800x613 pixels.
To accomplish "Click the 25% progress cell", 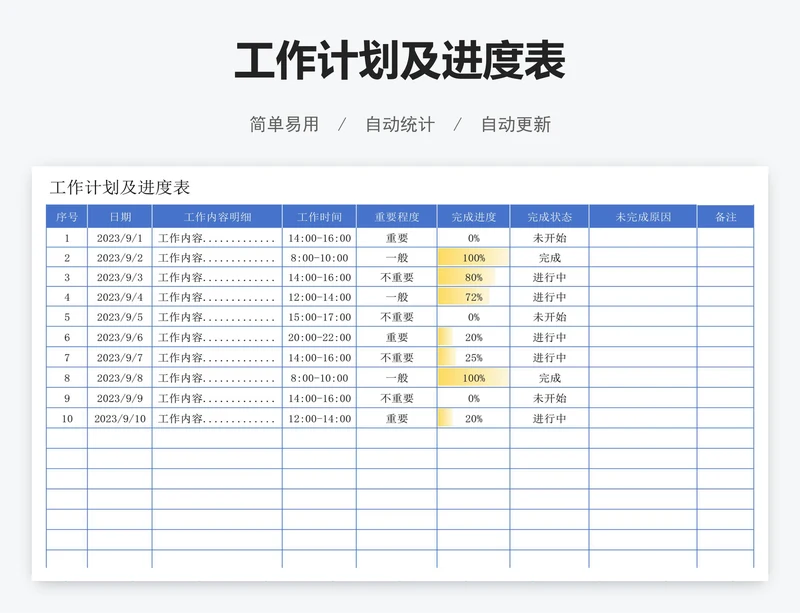I will (473, 358).
